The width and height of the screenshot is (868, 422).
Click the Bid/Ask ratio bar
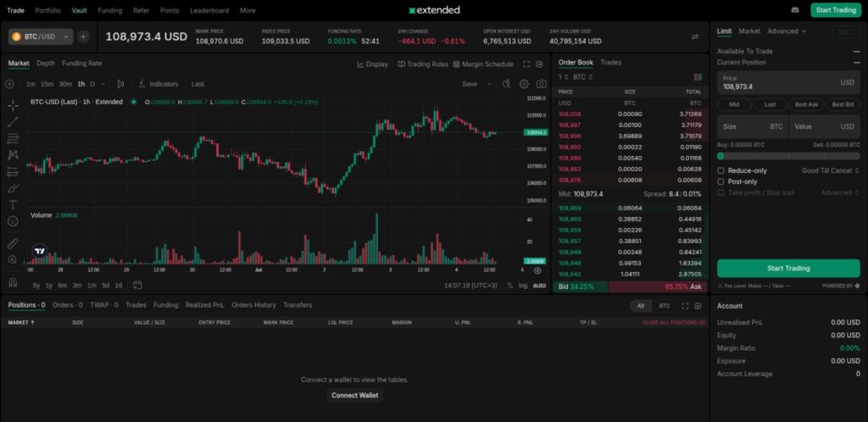click(630, 286)
